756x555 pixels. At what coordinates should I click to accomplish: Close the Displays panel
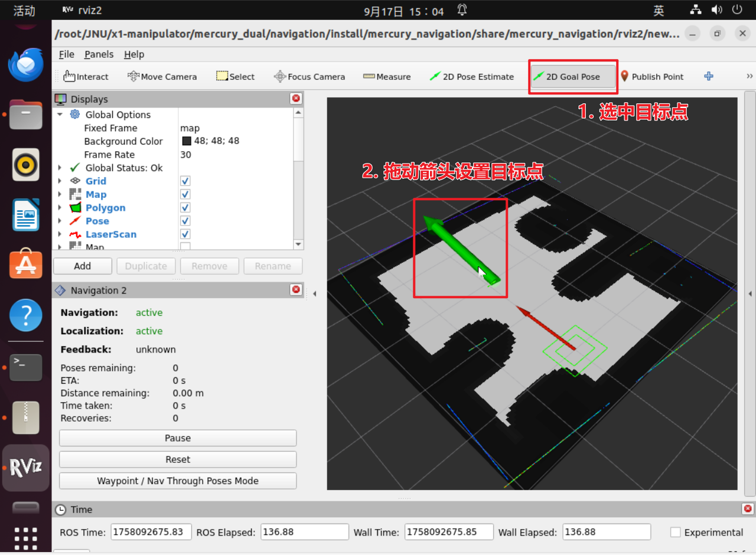(296, 99)
